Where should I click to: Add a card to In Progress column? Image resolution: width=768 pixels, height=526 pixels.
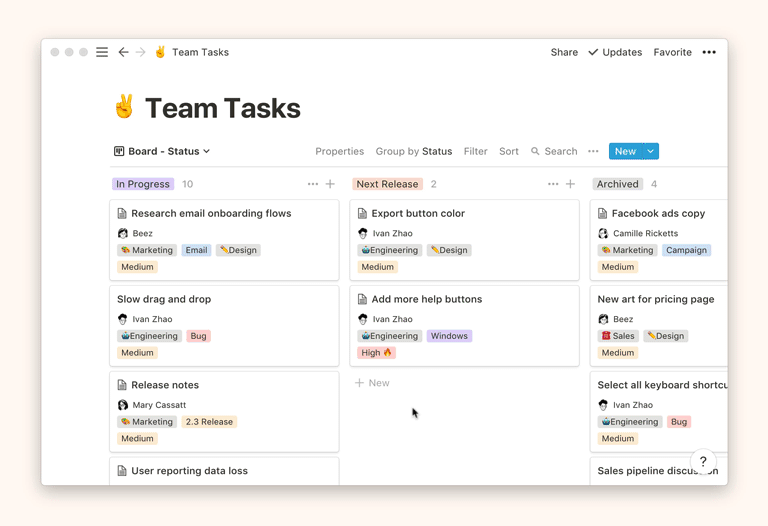click(x=330, y=184)
